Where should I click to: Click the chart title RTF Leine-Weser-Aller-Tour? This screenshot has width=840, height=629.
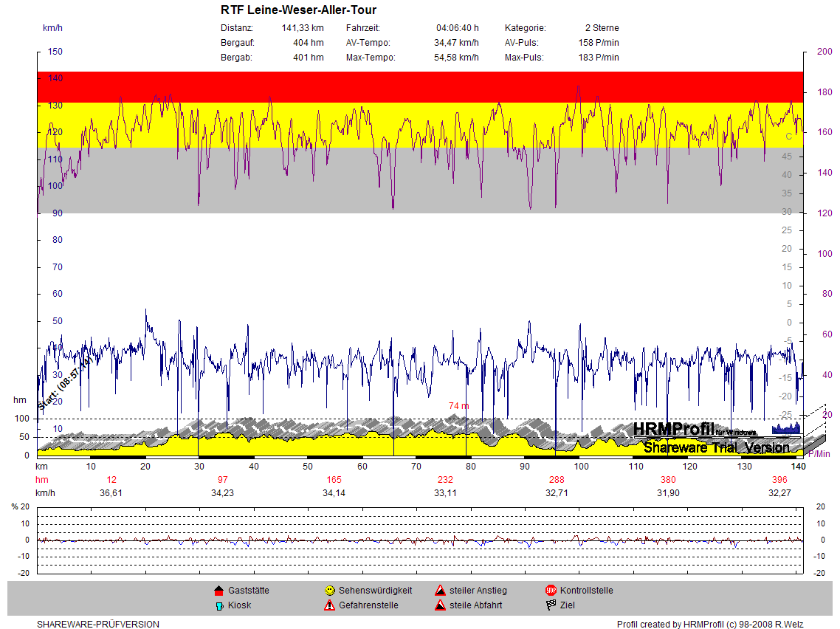pos(298,10)
